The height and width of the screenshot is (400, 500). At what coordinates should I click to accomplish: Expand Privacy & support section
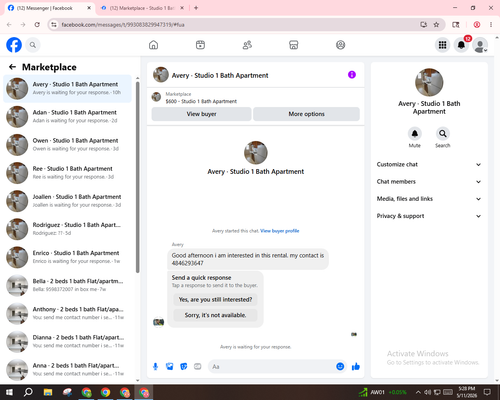pyautogui.click(x=429, y=216)
